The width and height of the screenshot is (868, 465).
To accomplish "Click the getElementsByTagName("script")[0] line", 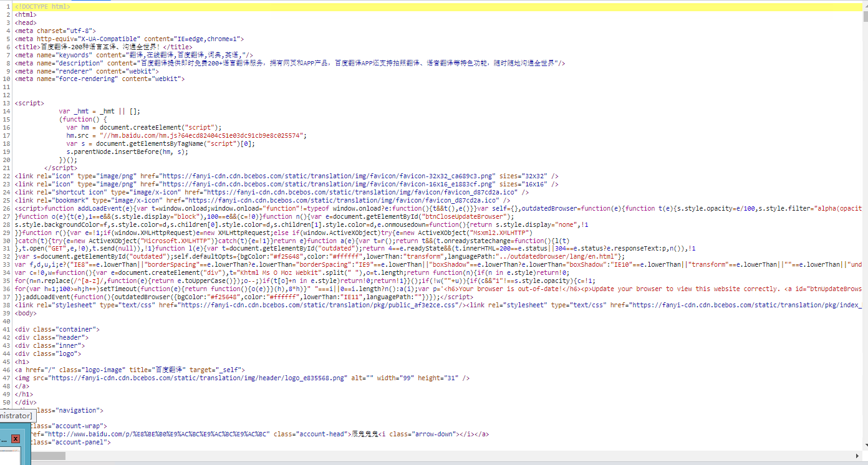I will tap(161, 144).
